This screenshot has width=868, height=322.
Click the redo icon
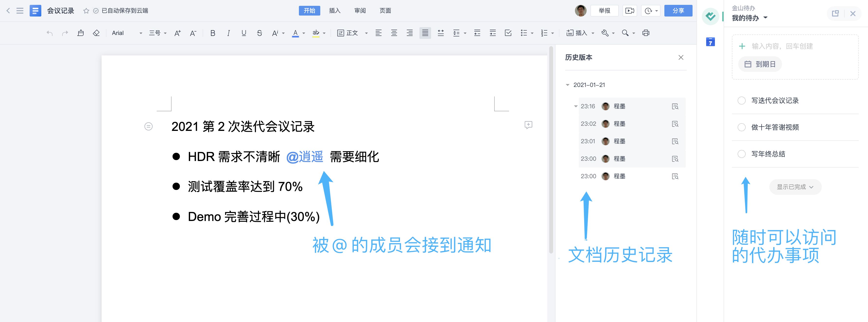coord(65,33)
